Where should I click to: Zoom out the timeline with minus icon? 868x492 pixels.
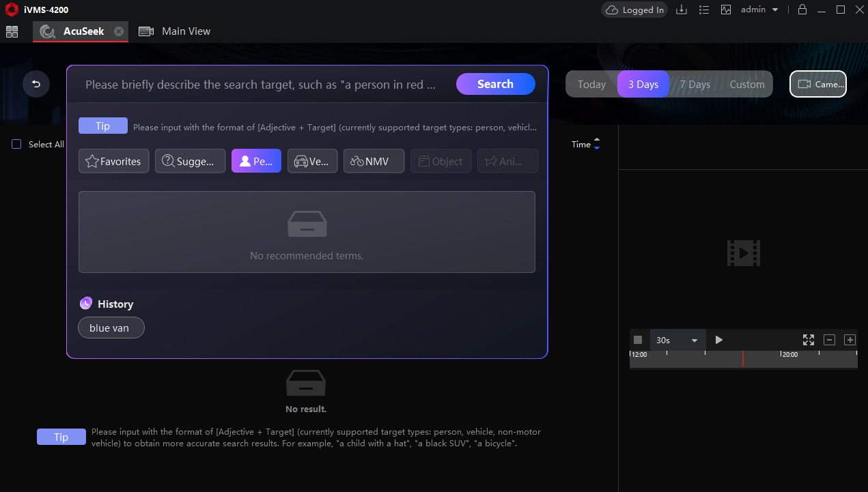(x=829, y=340)
